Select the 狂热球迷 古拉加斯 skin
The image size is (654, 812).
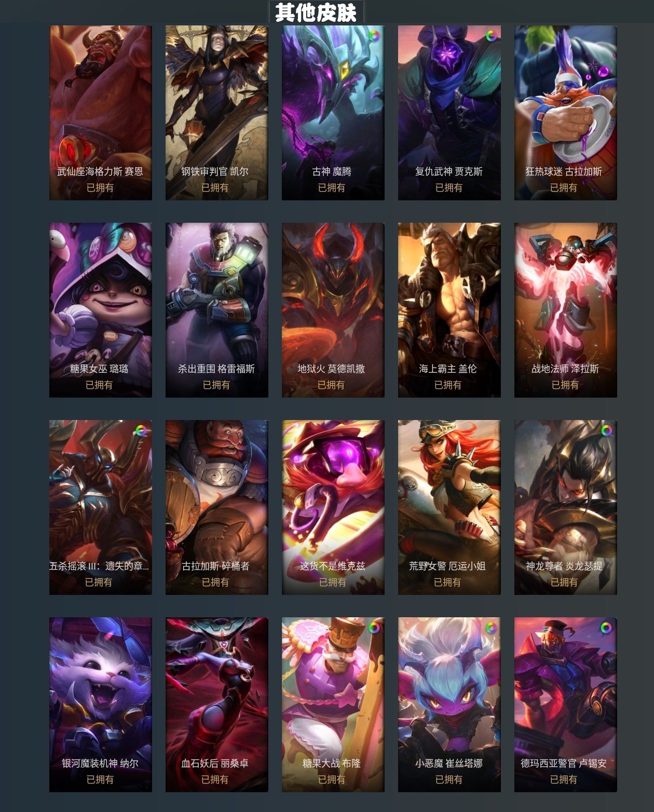(566, 113)
